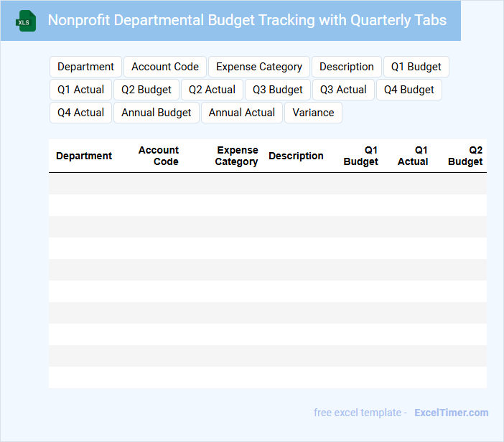Click the Annual Actual tag
Screen dimensions: 504x442
(x=242, y=113)
